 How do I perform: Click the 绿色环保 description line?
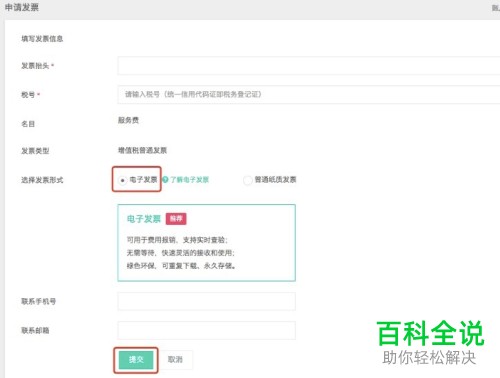click(181, 266)
